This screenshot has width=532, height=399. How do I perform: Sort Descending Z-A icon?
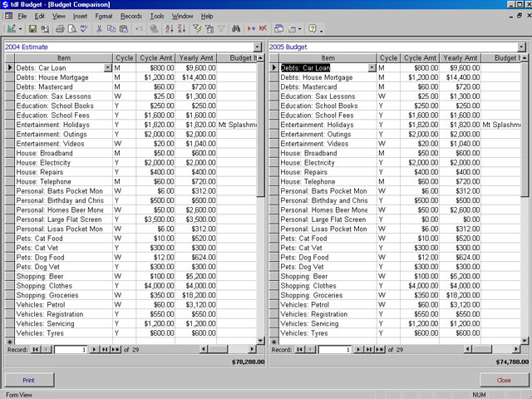[181, 29]
